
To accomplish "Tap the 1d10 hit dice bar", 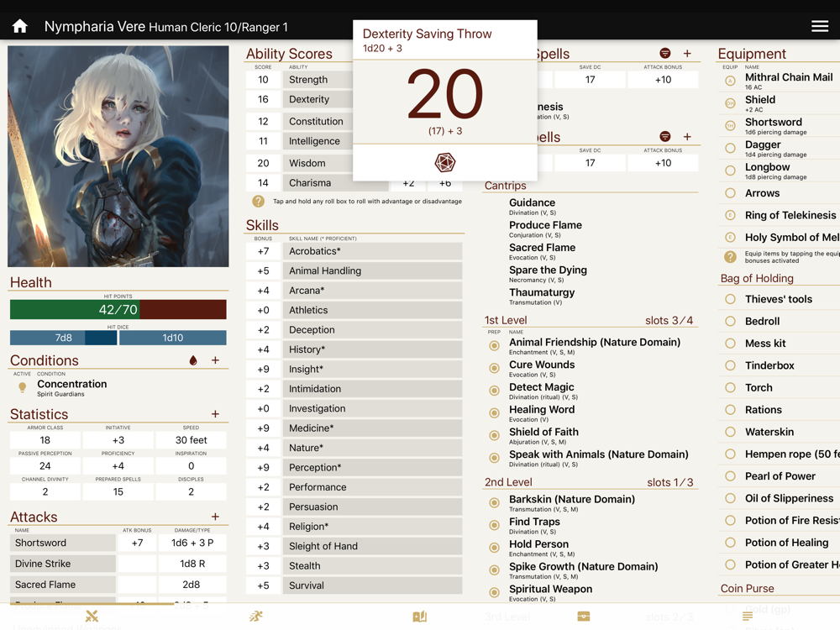I will pyautogui.click(x=172, y=338).
